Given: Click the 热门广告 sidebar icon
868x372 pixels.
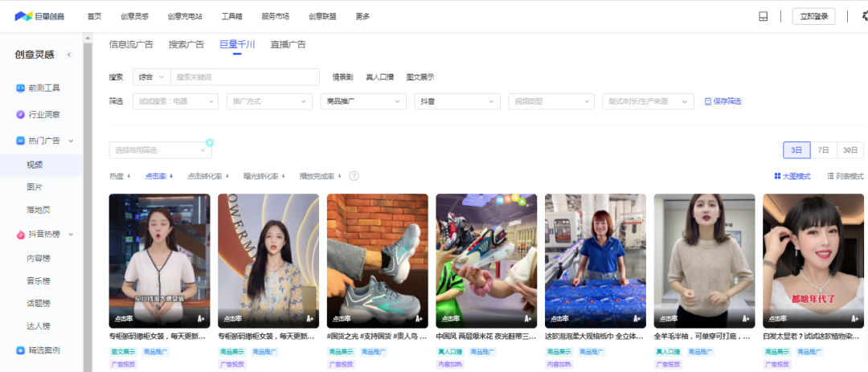Looking at the screenshot, I should pyautogui.click(x=20, y=141).
